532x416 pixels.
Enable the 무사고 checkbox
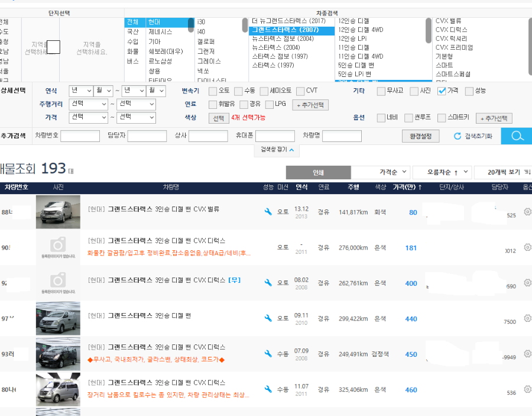(381, 91)
